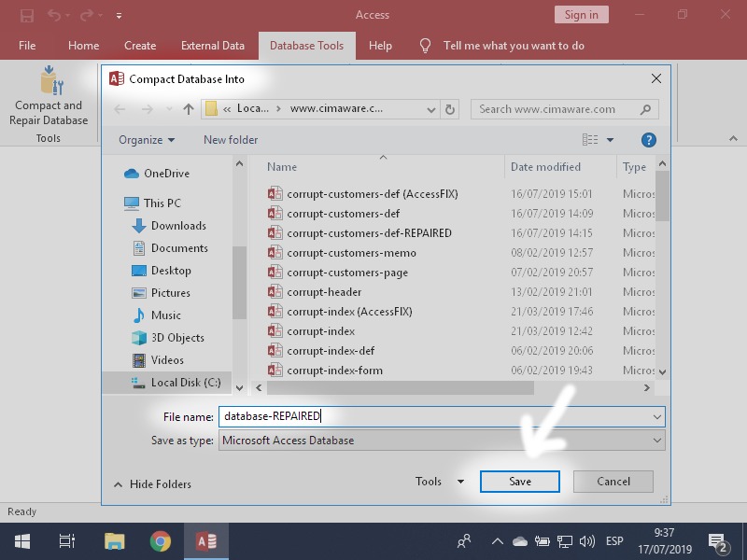747x560 pixels.
Task: Click the undo arrow in title bar
Action: [x=54, y=15]
